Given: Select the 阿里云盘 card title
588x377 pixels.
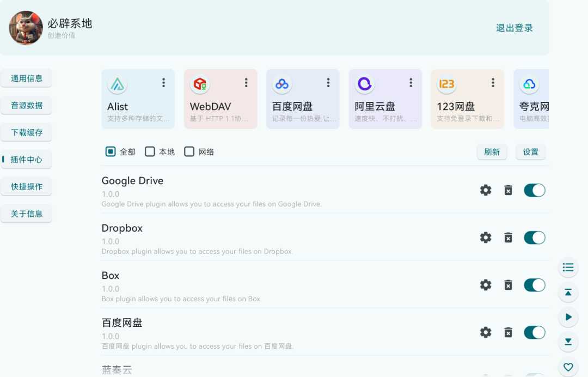Looking at the screenshot, I should pyautogui.click(x=375, y=107).
